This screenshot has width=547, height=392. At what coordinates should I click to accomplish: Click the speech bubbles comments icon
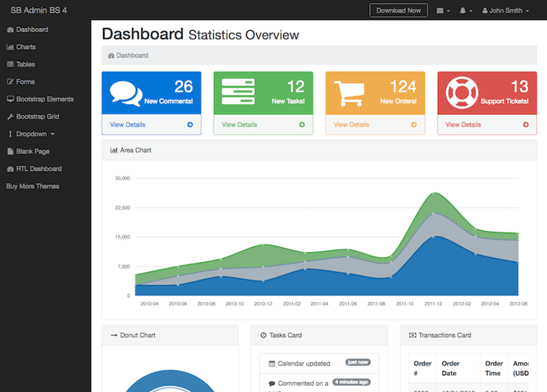click(126, 93)
